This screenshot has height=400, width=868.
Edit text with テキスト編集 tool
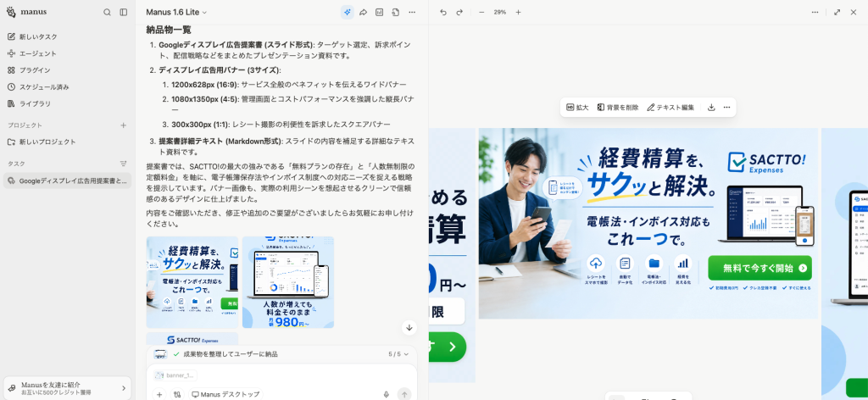coord(670,108)
